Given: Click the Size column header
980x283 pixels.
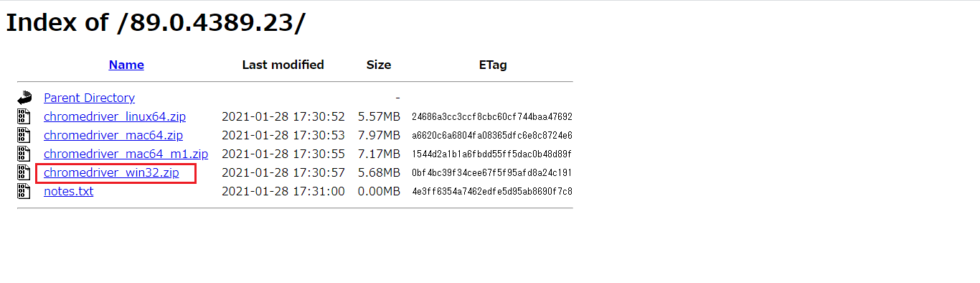Looking at the screenshot, I should pos(379,65).
